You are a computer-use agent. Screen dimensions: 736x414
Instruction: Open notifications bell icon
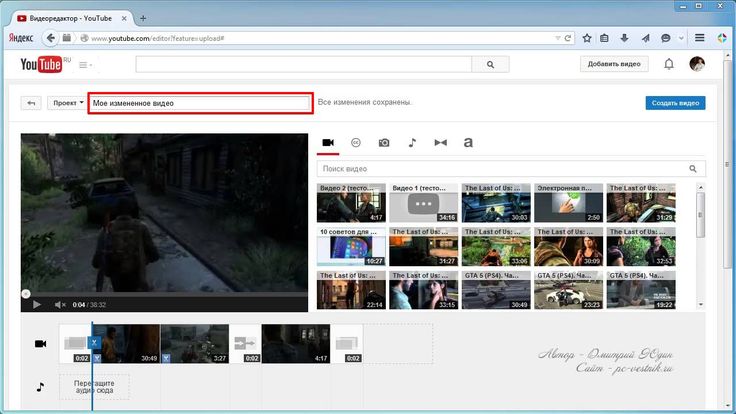[x=669, y=64]
